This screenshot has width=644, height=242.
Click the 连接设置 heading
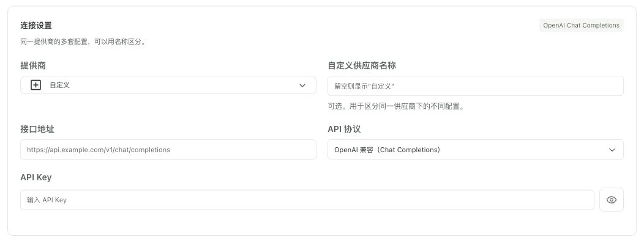click(x=36, y=26)
